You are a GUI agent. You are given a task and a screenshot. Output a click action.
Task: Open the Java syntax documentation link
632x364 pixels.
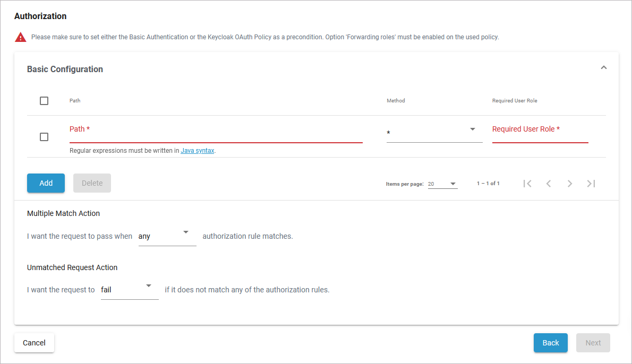point(197,150)
